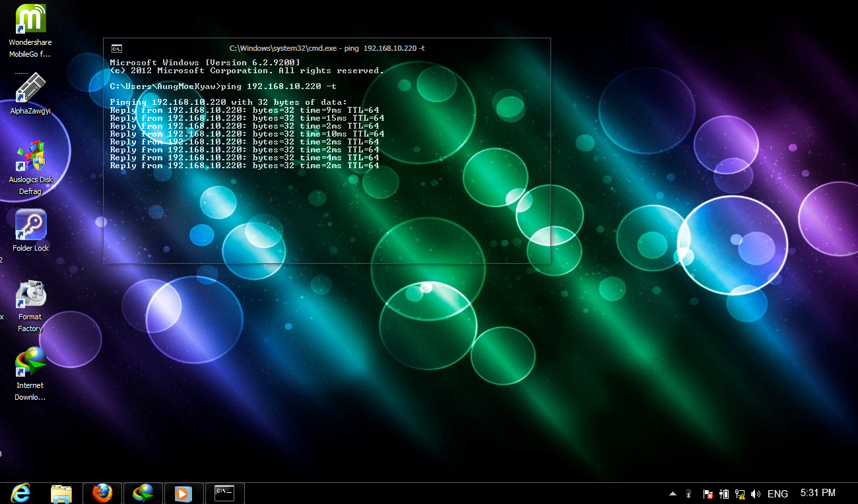Launch Auslogics Disk Defrag shortcut
The image size is (858, 504).
coord(30,168)
